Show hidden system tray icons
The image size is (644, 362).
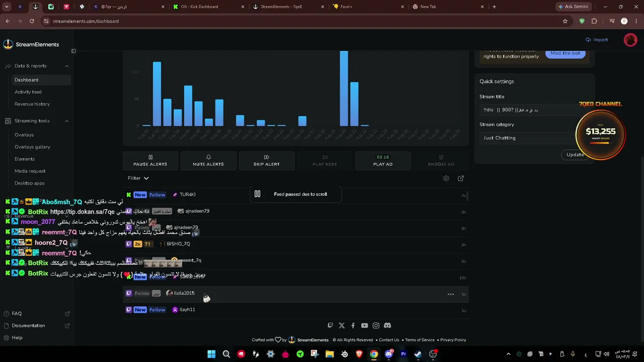click(x=508, y=354)
